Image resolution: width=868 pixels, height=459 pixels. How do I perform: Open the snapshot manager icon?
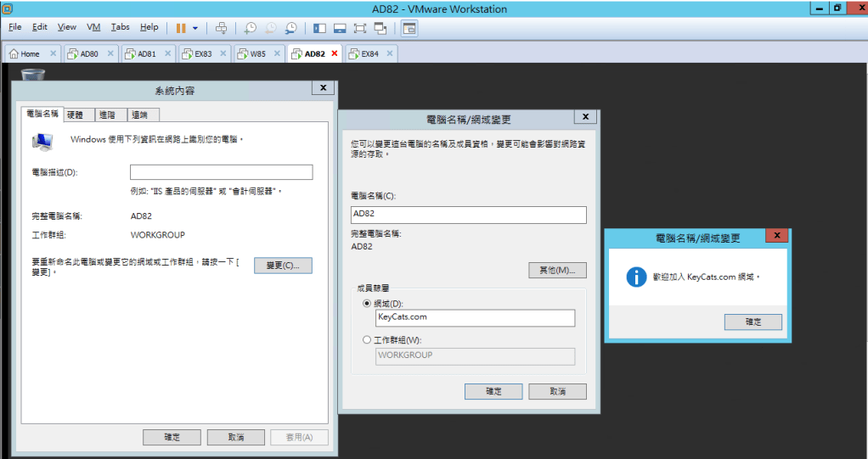291,28
